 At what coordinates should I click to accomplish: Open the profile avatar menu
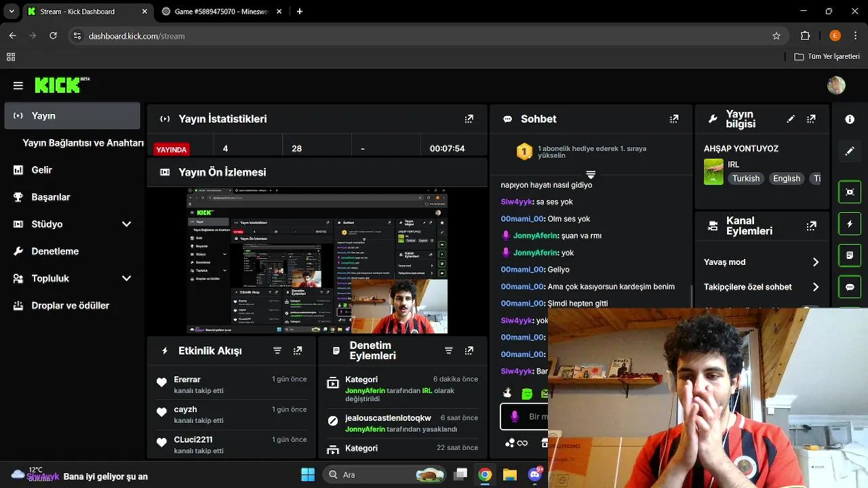(x=836, y=85)
